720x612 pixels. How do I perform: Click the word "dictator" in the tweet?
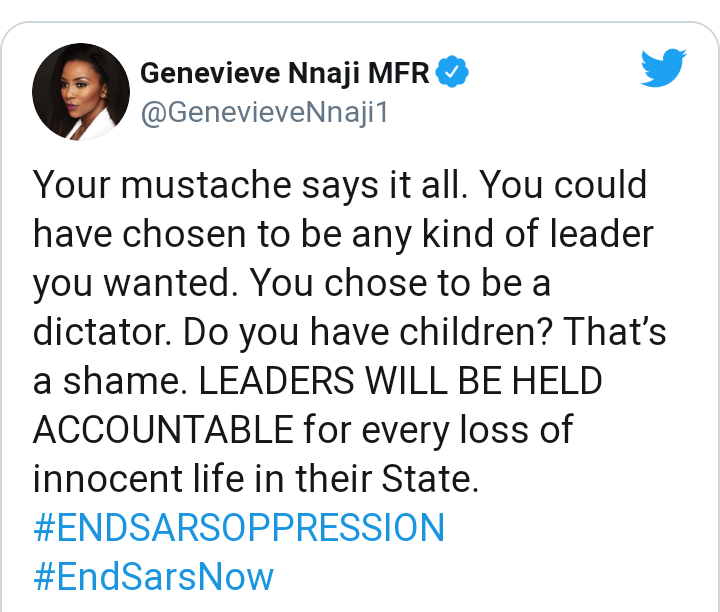tap(101, 331)
